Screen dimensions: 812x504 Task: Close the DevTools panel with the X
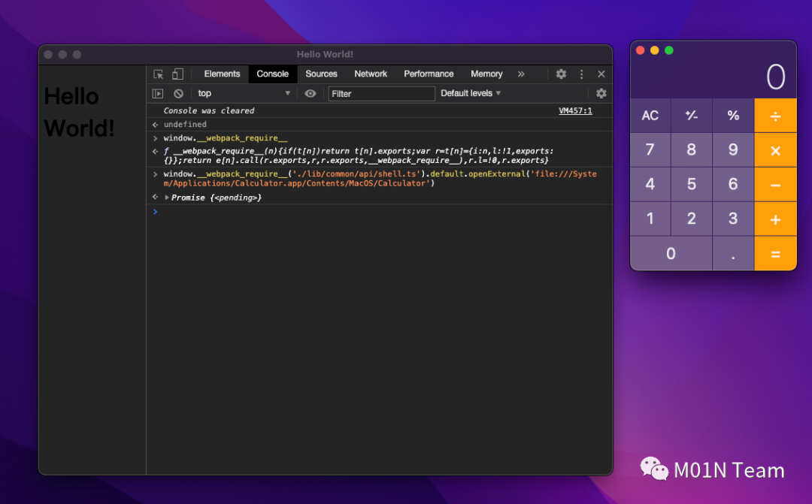(x=601, y=74)
